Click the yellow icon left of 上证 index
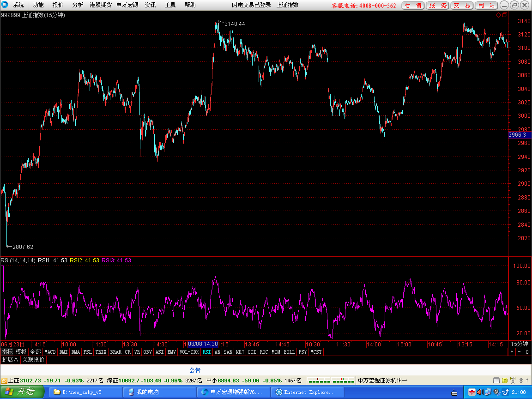 tap(4, 381)
